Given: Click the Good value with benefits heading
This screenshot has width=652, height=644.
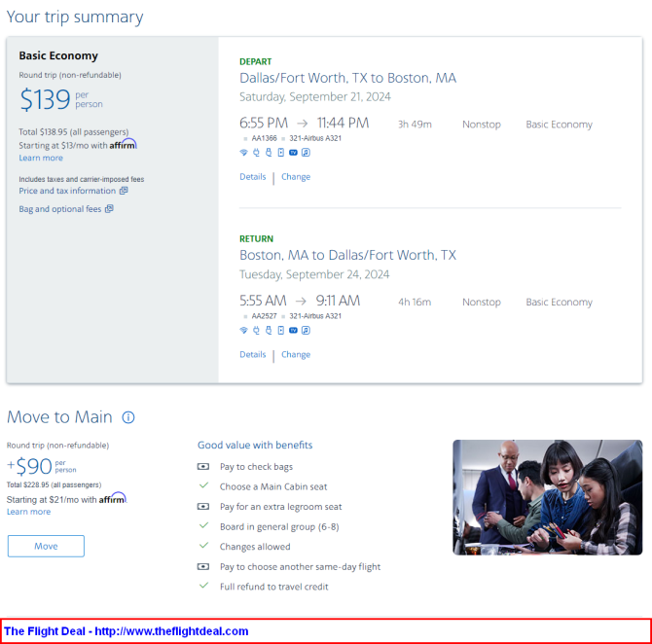Looking at the screenshot, I should (x=255, y=446).
